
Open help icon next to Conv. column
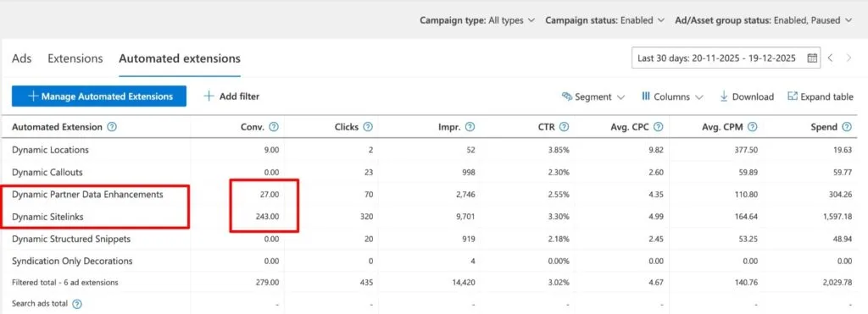point(274,127)
